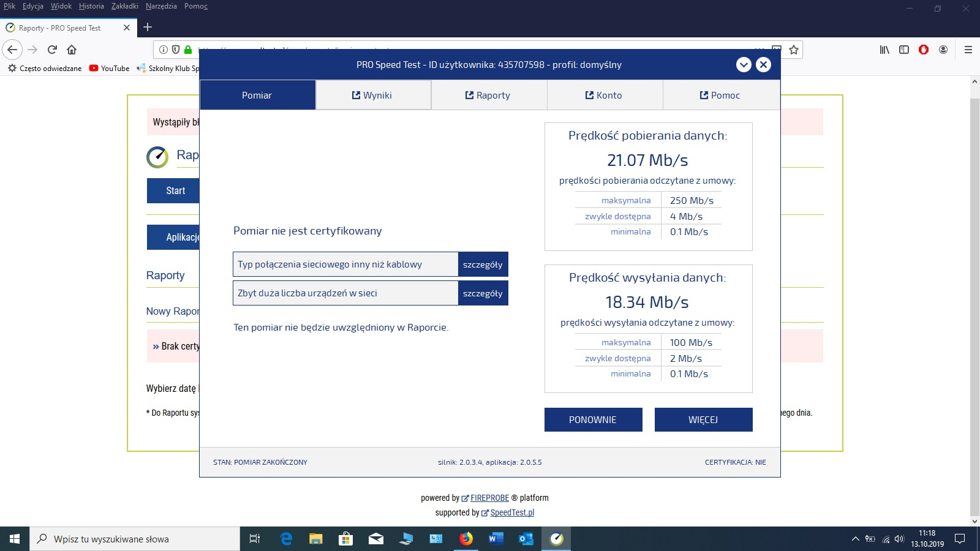980x551 pixels.
Task: Open the Pomoc tab in the dialog
Action: [x=721, y=95]
